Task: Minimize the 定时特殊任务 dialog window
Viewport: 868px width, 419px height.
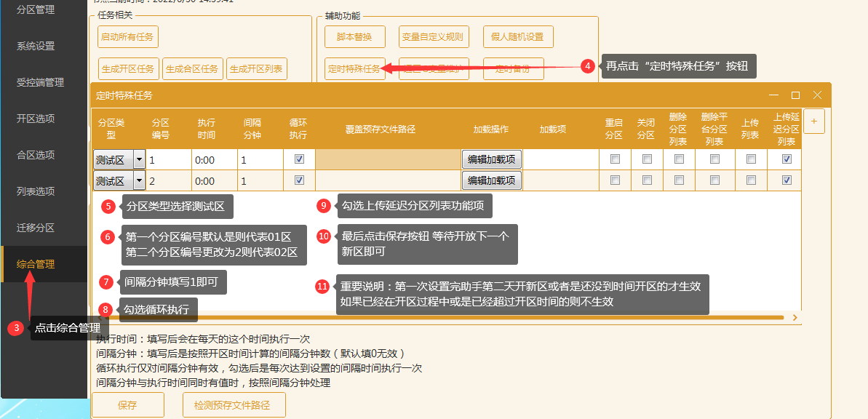Action: point(774,95)
